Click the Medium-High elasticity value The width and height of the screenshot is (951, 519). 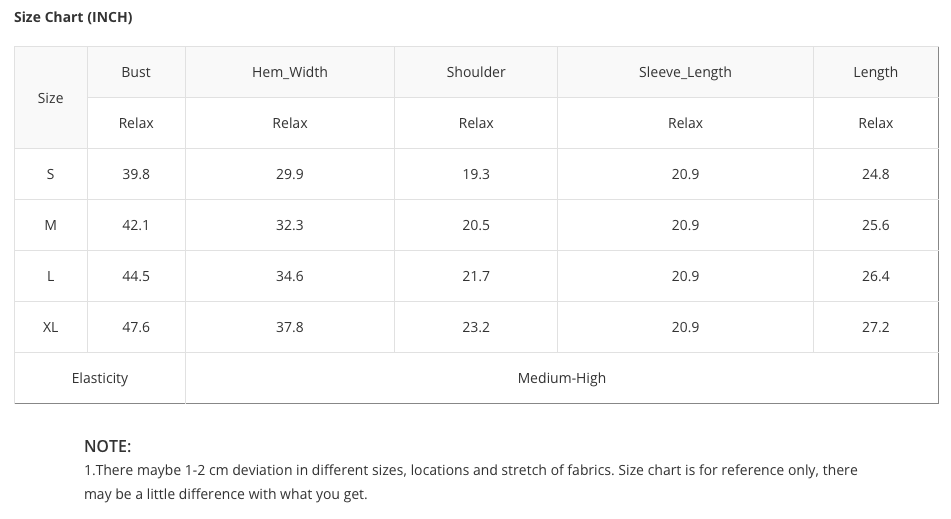click(x=562, y=378)
